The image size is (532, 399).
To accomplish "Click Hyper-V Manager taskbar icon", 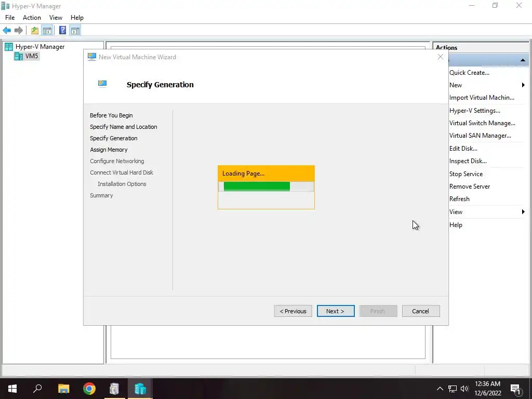I will click(x=140, y=389).
